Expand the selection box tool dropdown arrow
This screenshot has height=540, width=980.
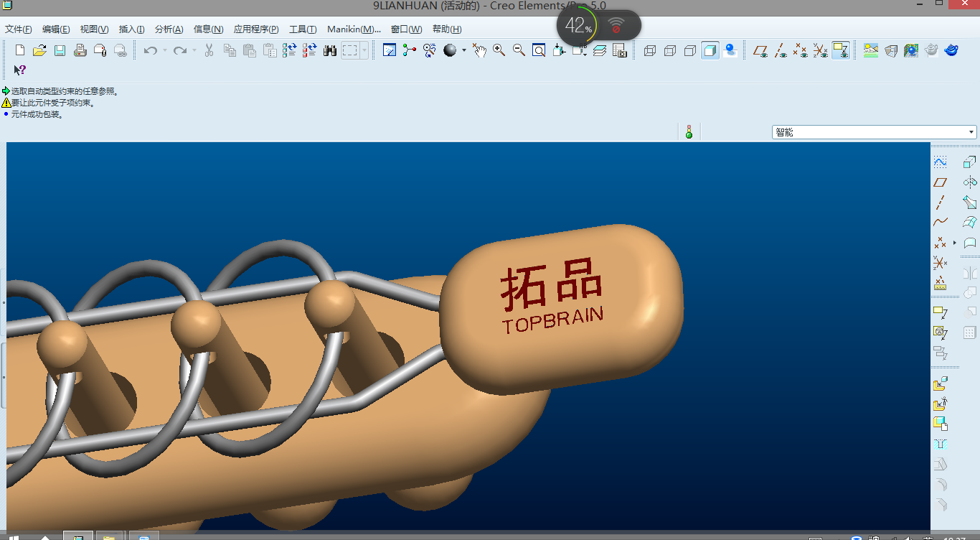click(x=364, y=50)
